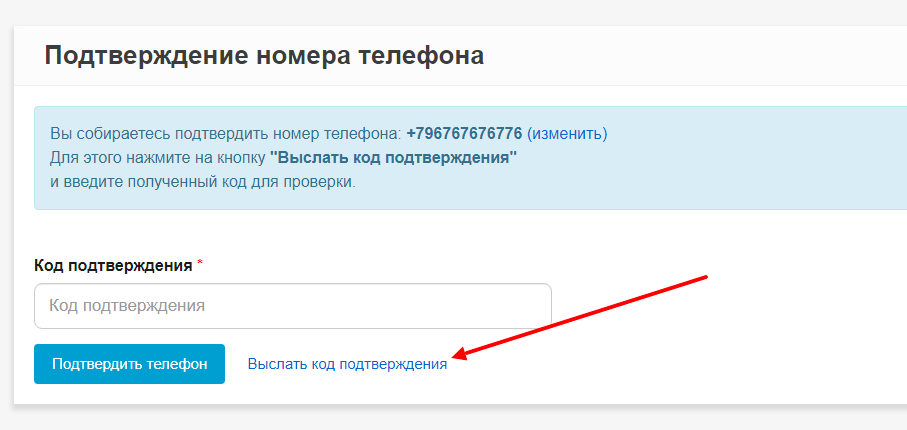Click the placeholder text inside the code field

click(x=127, y=306)
